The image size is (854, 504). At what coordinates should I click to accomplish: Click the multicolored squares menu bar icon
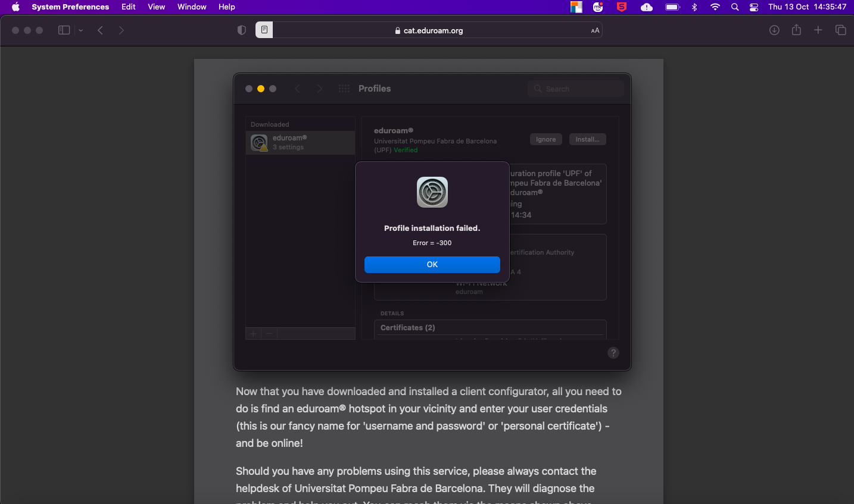(x=576, y=7)
